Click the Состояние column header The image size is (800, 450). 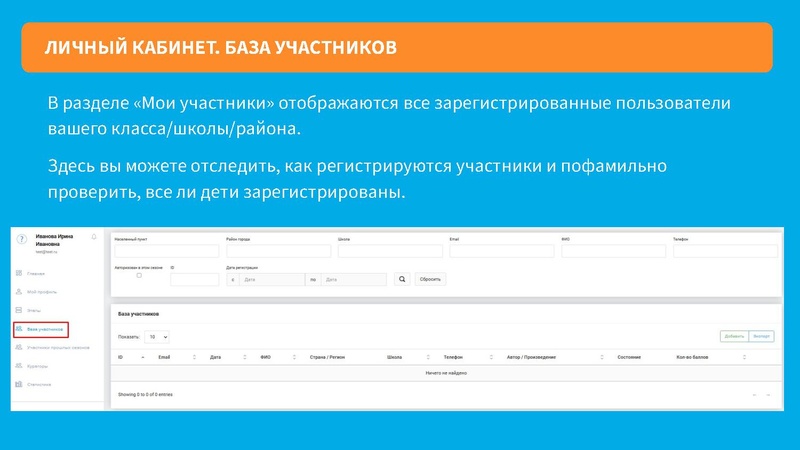coord(629,357)
